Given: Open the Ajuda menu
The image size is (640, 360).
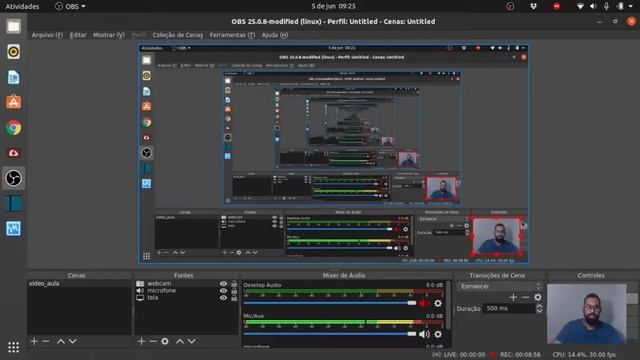Looking at the screenshot, I should coord(275,35).
